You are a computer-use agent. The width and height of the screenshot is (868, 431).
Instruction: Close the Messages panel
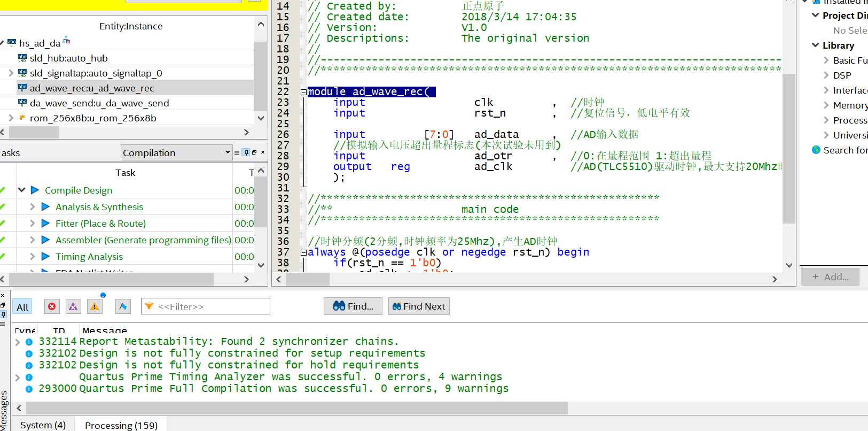(x=3, y=295)
